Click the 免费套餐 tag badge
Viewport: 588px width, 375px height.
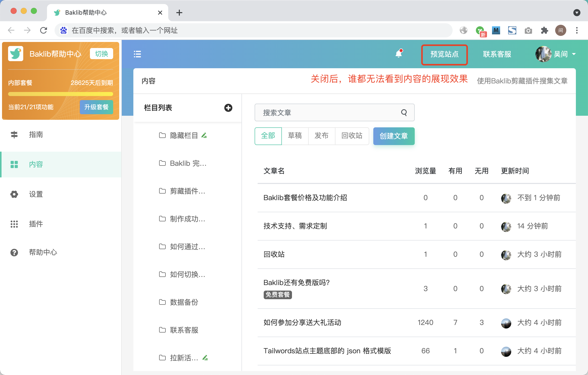point(278,295)
